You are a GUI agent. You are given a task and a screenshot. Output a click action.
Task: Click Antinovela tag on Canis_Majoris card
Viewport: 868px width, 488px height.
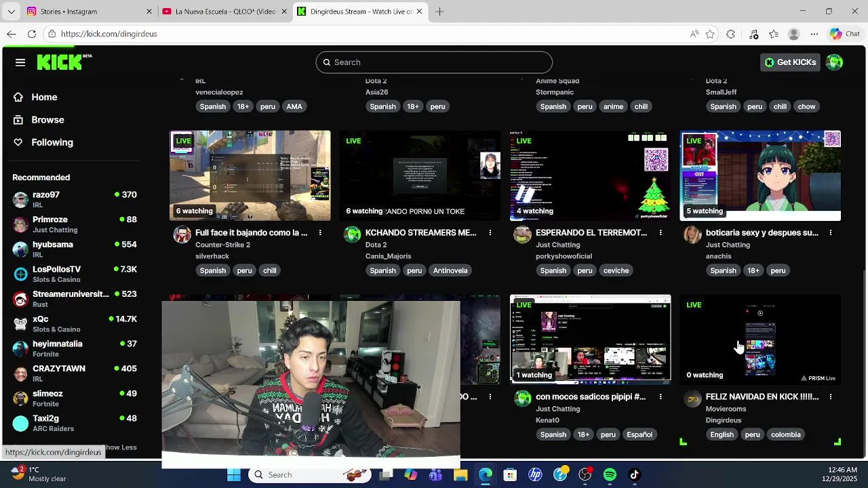[450, 270]
